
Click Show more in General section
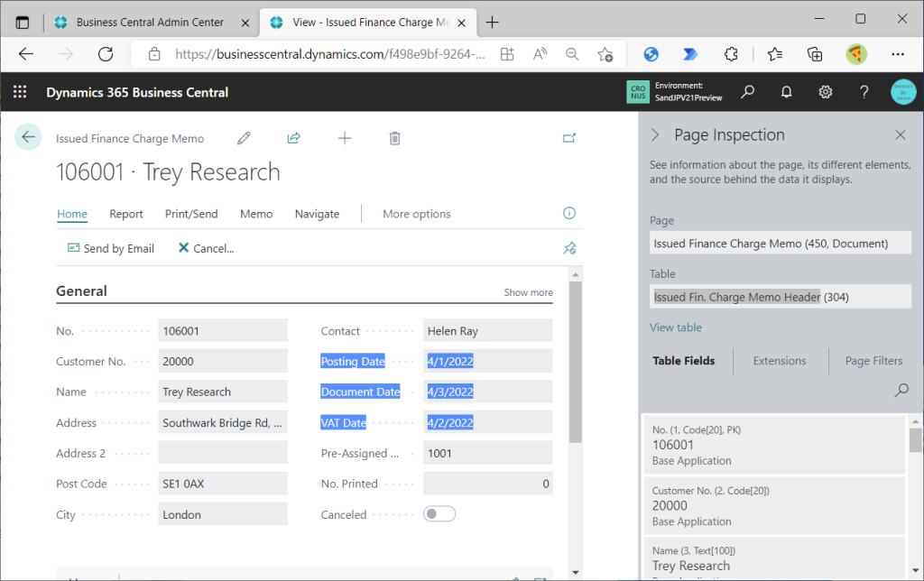528,292
